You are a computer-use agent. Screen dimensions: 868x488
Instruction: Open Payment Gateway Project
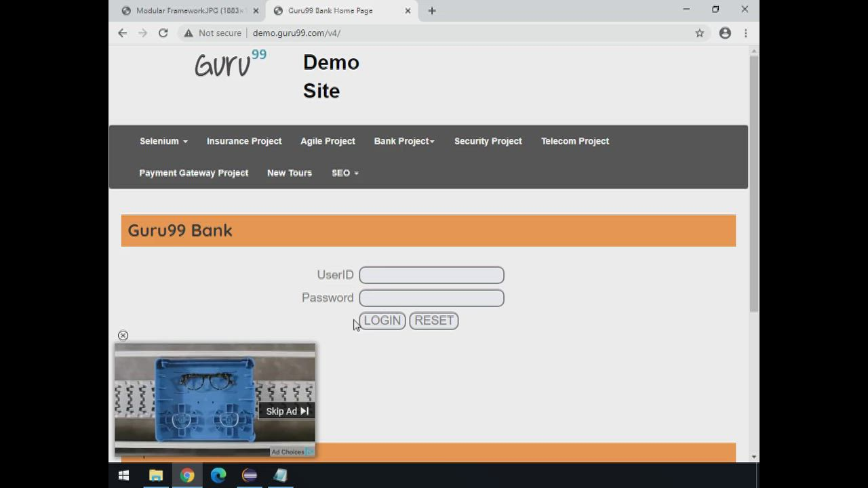click(x=194, y=173)
